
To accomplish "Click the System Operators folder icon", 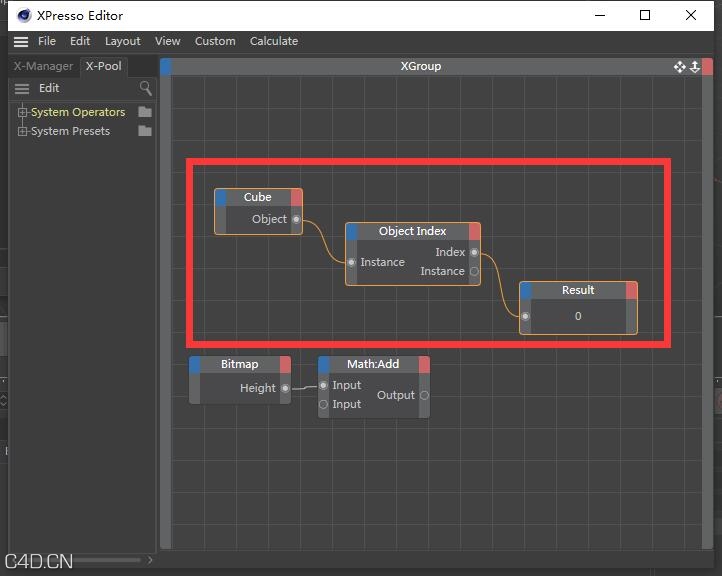I will click(x=145, y=112).
